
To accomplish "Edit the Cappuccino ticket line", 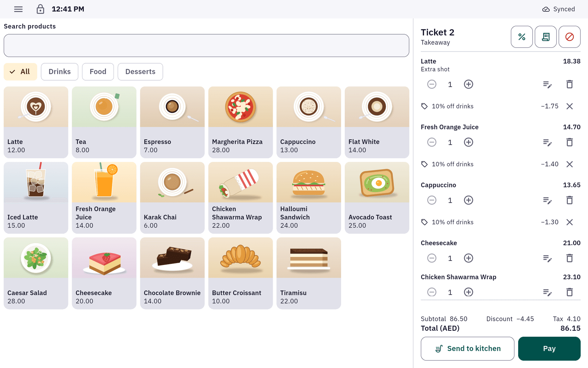I will click(x=547, y=201).
